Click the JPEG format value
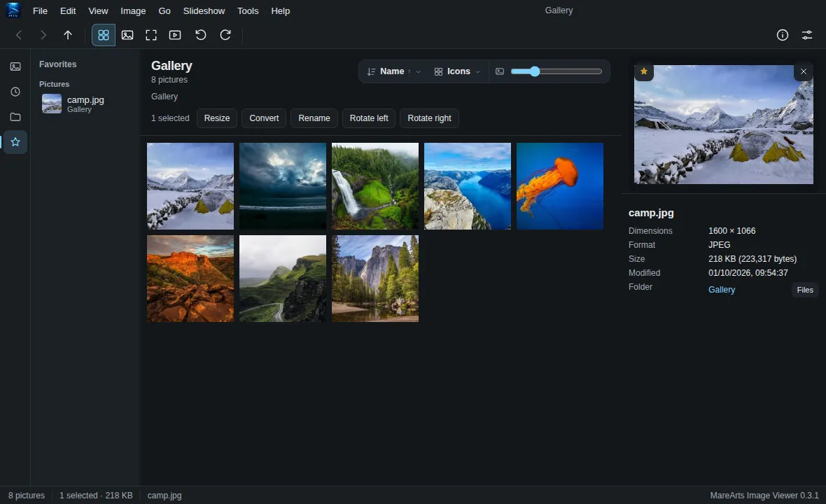Image resolution: width=826 pixels, height=504 pixels. click(719, 245)
